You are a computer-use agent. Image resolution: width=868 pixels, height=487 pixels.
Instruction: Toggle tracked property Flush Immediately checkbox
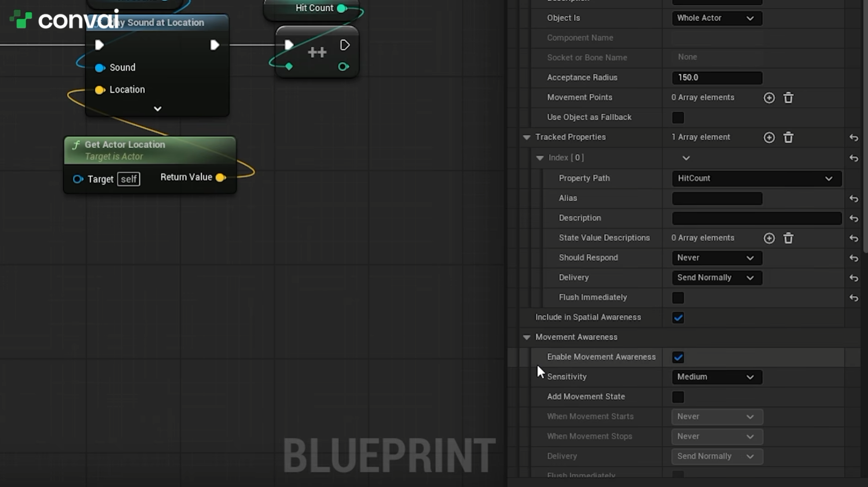click(x=678, y=298)
